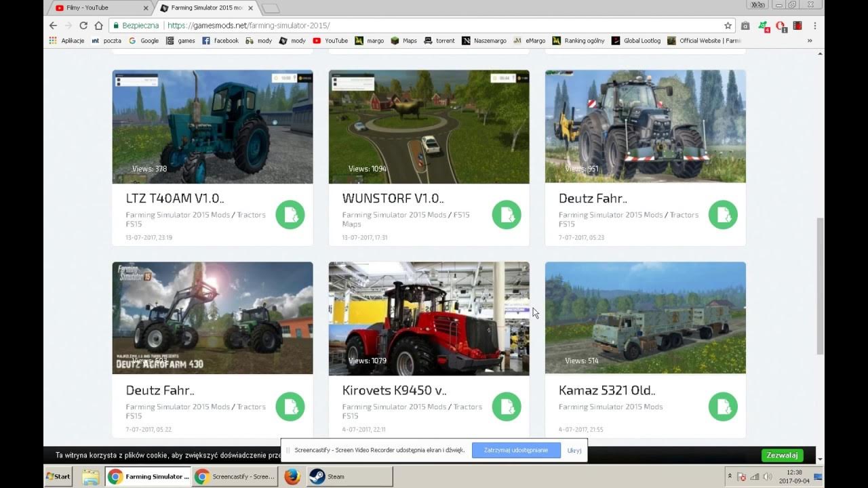
Task: Click the green download icon for LTZ T40AM
Action: tap(290, 215)
